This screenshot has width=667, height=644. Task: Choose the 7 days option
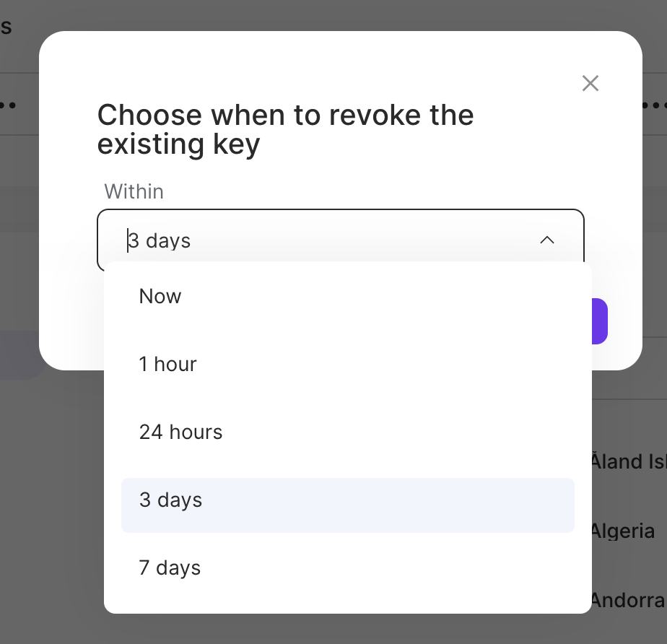point(170,567)
